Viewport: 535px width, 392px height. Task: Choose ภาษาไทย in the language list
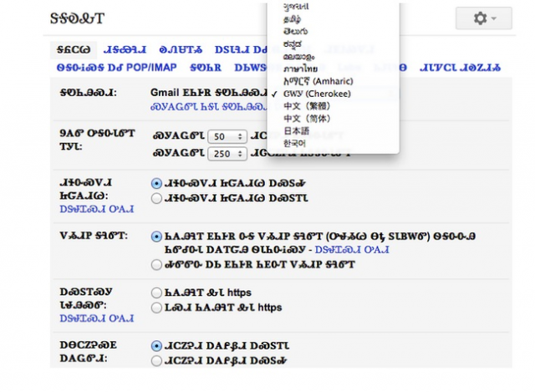(x=302, y=69)
